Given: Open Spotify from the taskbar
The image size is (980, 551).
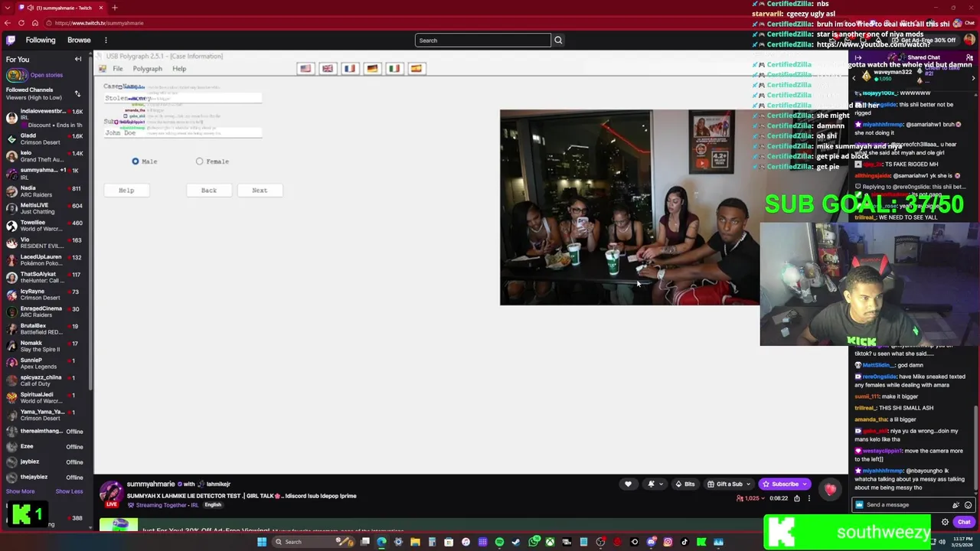Looking at the screenshot, I should click(499, 542).
